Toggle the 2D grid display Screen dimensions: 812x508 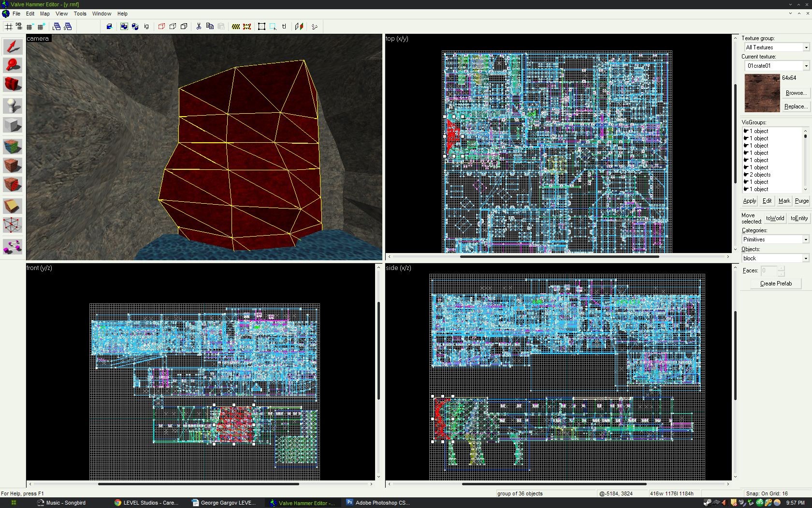9,27
